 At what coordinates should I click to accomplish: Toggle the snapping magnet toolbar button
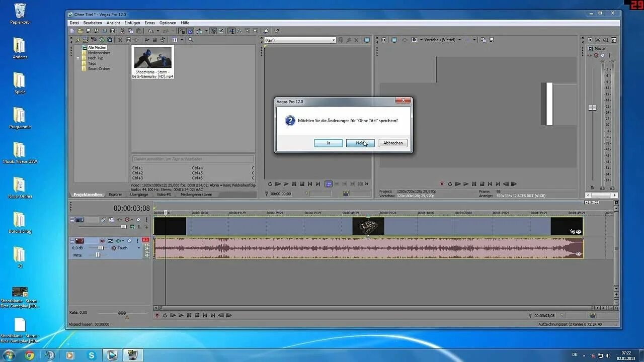tap(182, 31)
